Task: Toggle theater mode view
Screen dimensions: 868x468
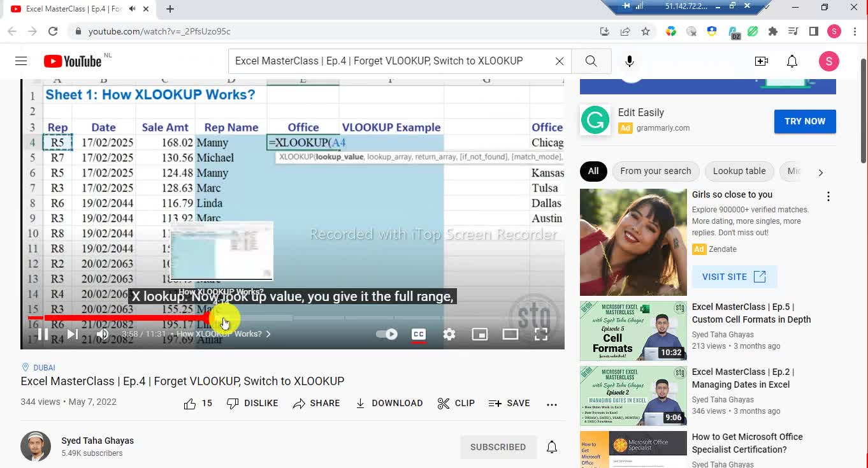Action: click(510, 334)
